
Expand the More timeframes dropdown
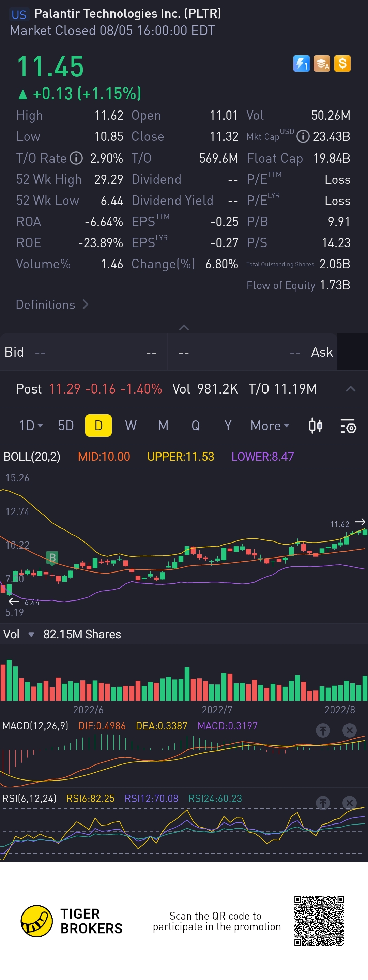pyautogui.click(x=270, y=426)
